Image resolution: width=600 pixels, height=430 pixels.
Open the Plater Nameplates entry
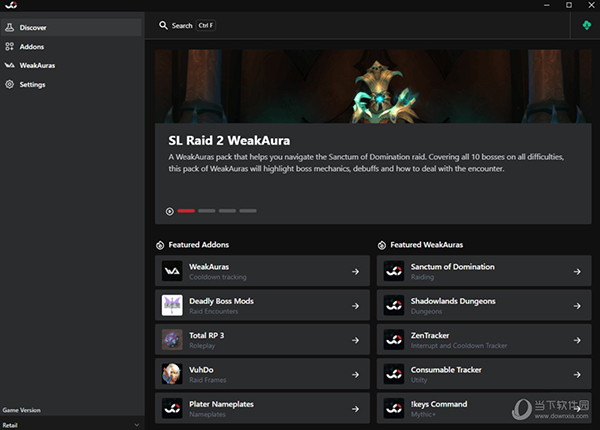click(262, 408)
